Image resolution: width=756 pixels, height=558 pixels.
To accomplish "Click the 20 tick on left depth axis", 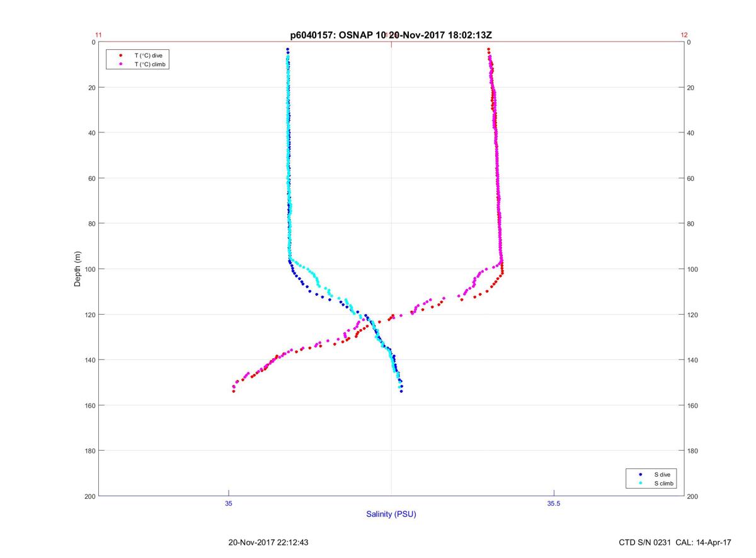I will (91, 88).
